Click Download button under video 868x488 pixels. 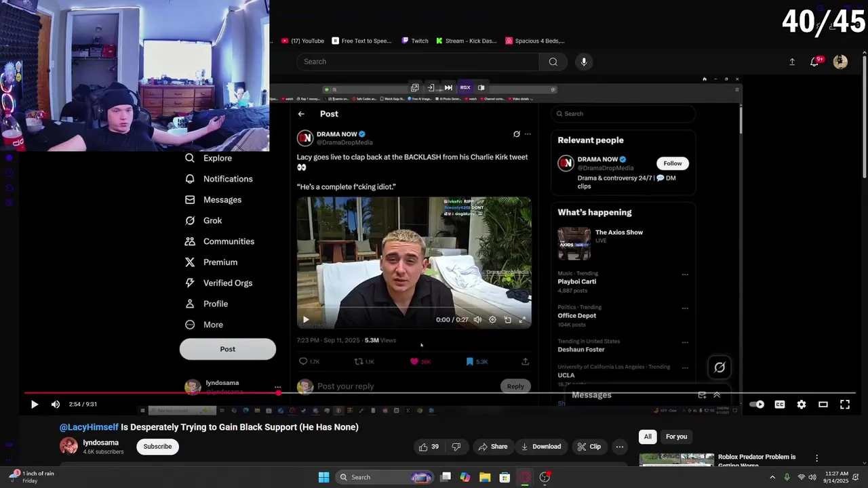coord(540,447)
